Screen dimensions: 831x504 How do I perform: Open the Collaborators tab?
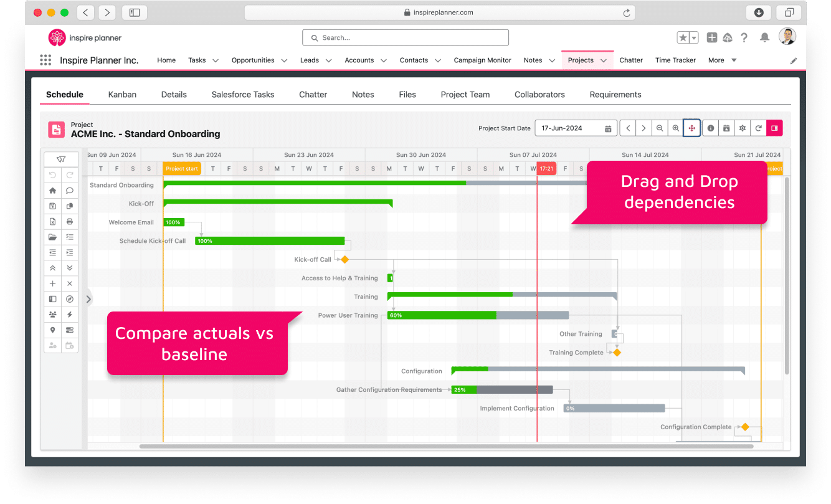[539, 95]
